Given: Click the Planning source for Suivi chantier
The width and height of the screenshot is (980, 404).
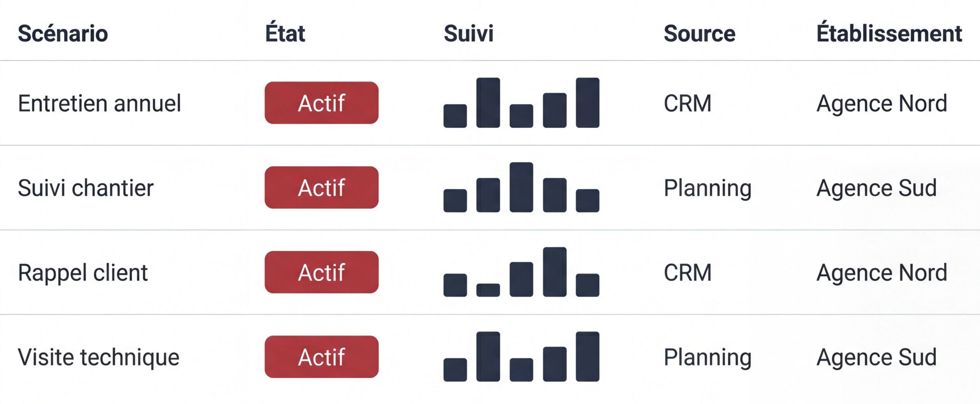Looking at the screenshot, I should pyautogui.click(x=707, y=188).
